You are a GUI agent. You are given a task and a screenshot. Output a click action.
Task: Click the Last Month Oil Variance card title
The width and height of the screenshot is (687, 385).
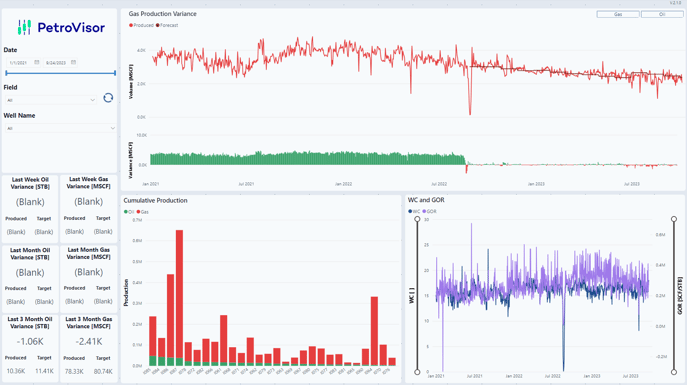pos(30,254)
